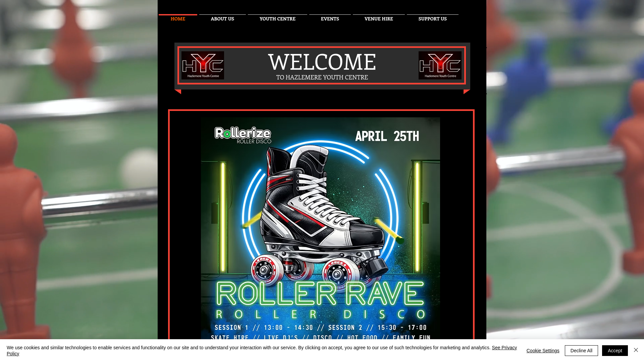Go to the ABOUT US page
Screen dimensions: 644x362
point(222,19)
